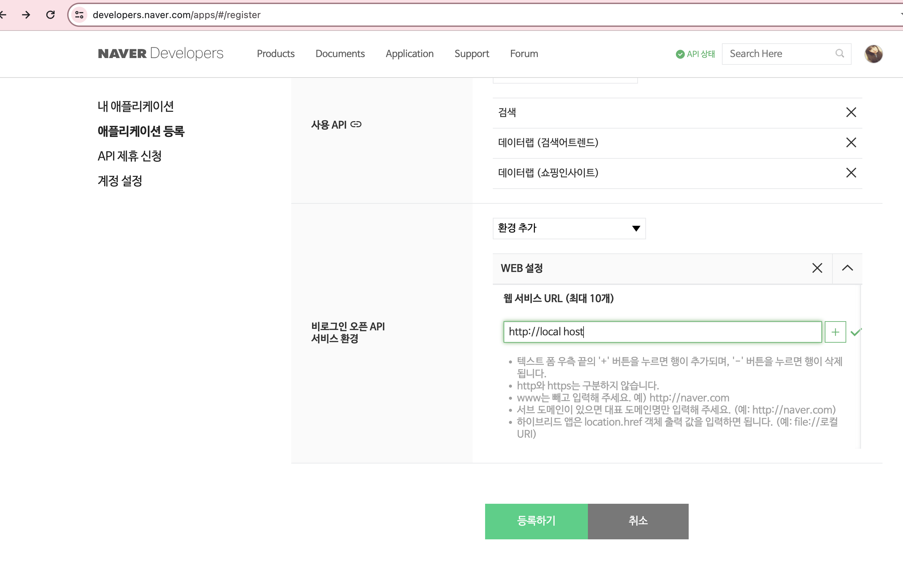903x588 pixels.
Task: Focus the 웹 서비스 URL input field
Action: 662,332
